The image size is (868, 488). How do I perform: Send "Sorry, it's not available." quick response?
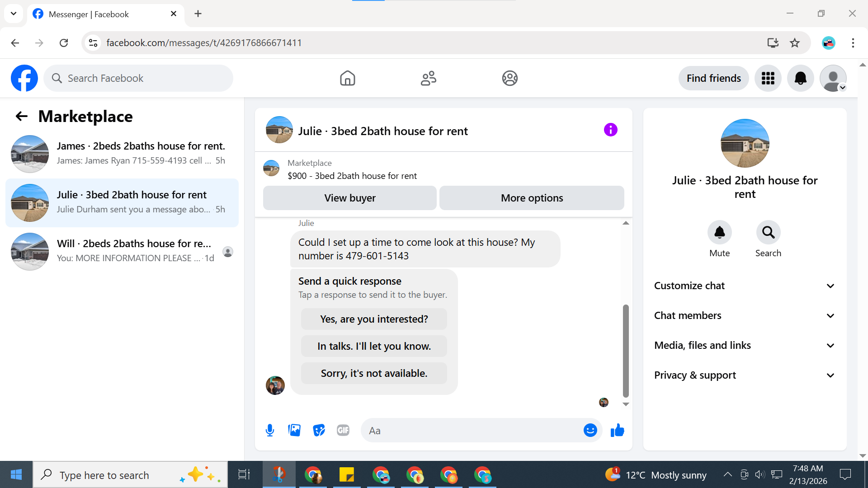click(374, 373)
